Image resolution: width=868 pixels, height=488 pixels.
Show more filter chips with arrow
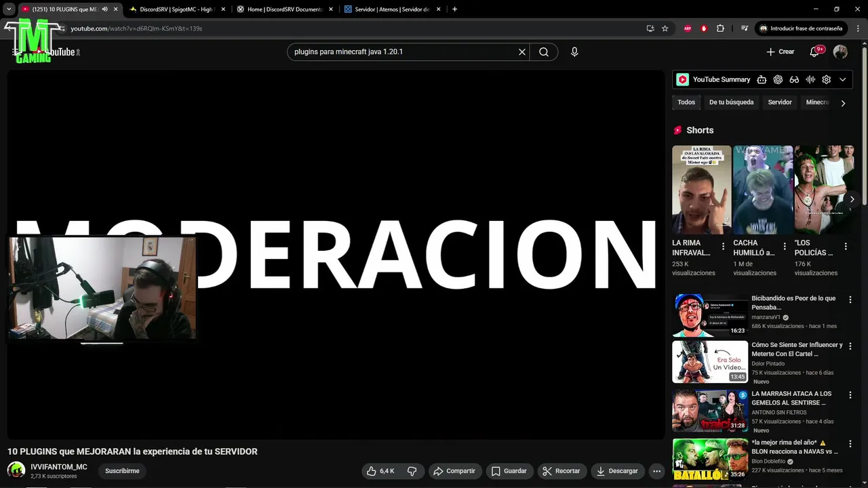point(843,103)
